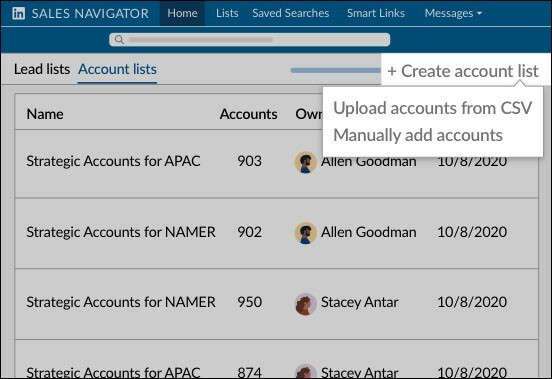Click owner Stacey Antar on the 950 row
552x379 pixels.
[x=359, y=302]
